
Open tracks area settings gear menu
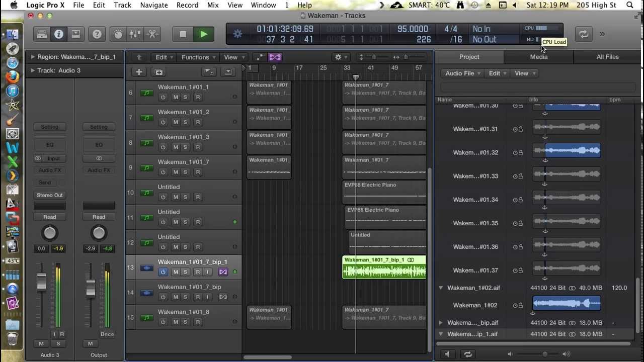[341, 57]
